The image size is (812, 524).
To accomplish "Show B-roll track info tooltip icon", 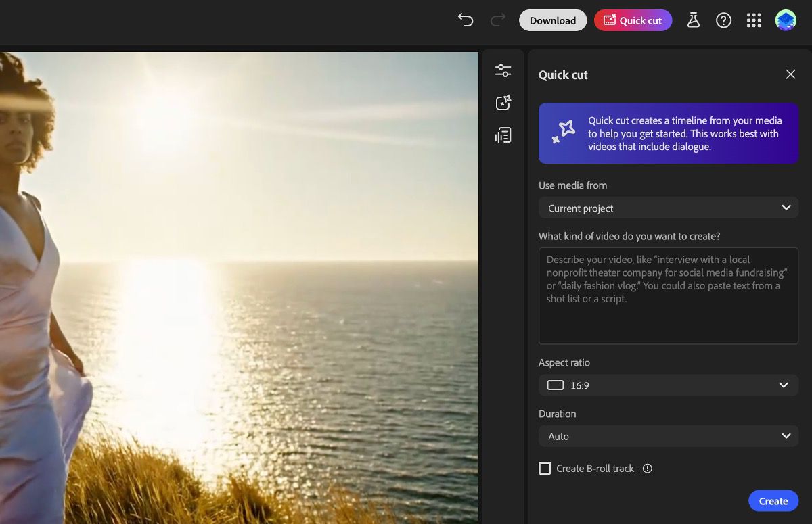I will (x=648, y=469).
